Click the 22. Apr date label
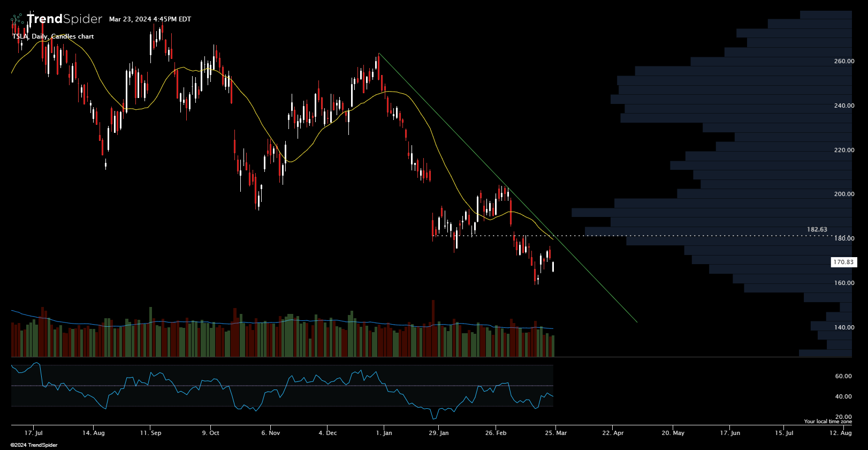The image size is (868, 450). (613, 433)
